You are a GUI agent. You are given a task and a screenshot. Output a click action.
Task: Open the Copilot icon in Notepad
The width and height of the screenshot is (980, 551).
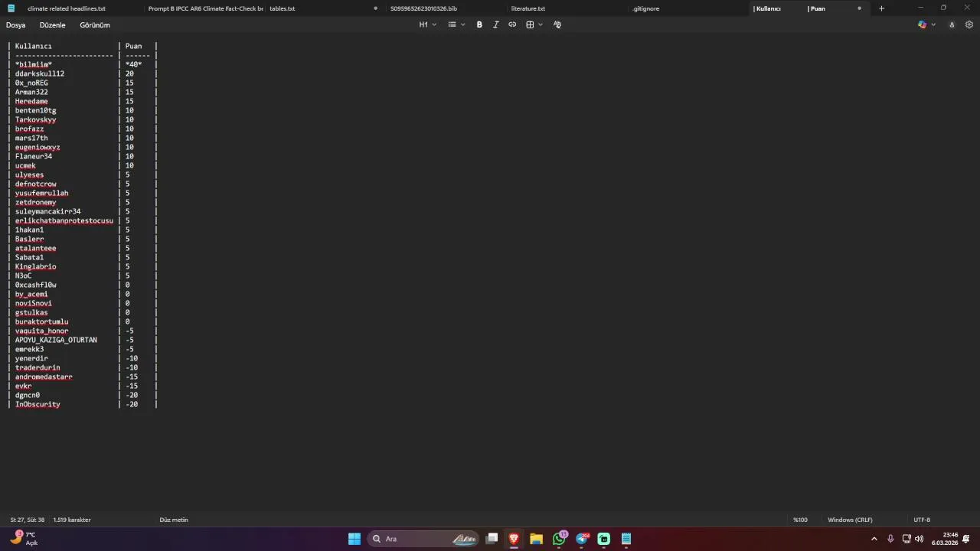point(923,24)
